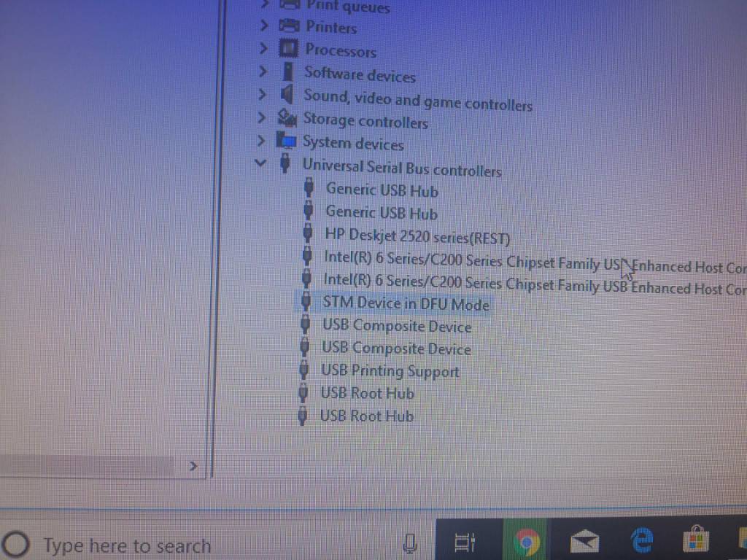Click the speaker icon for Sound controllers
The height and width of the screenshot is (560, 747).
point(286,94)
